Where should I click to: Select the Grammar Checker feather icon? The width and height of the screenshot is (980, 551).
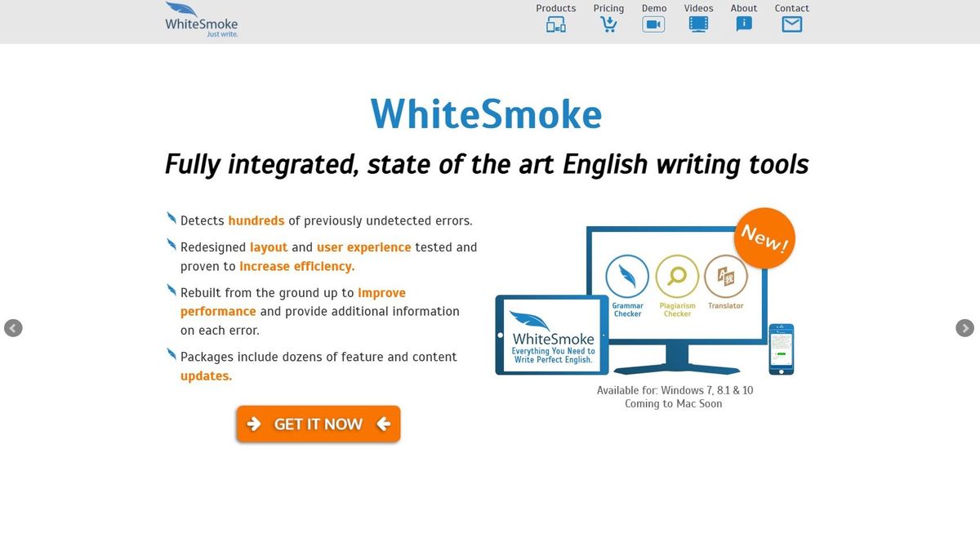click(x=626, y=275)
